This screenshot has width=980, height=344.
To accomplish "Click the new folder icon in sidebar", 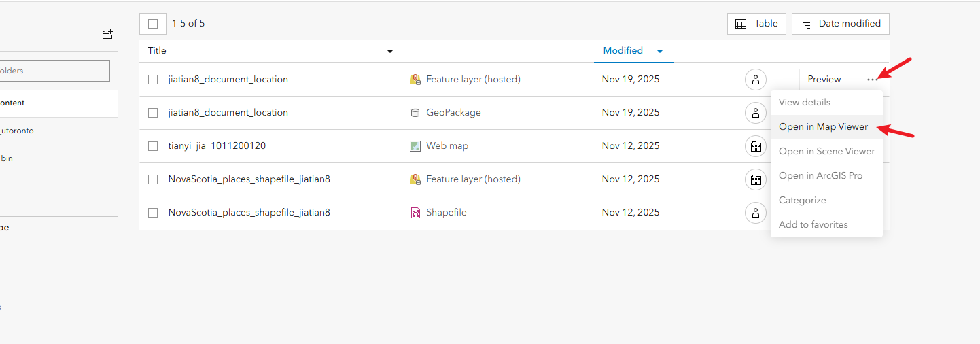I will point(107,34).
